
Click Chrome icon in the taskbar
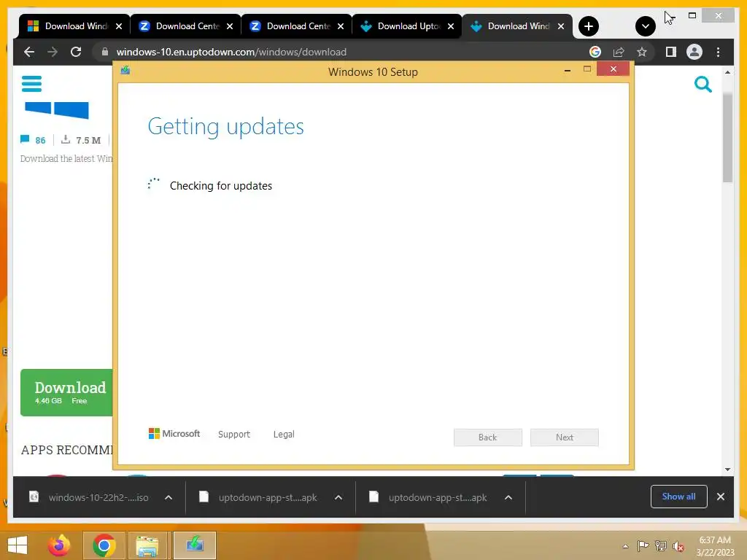click(x=104, y=545)
